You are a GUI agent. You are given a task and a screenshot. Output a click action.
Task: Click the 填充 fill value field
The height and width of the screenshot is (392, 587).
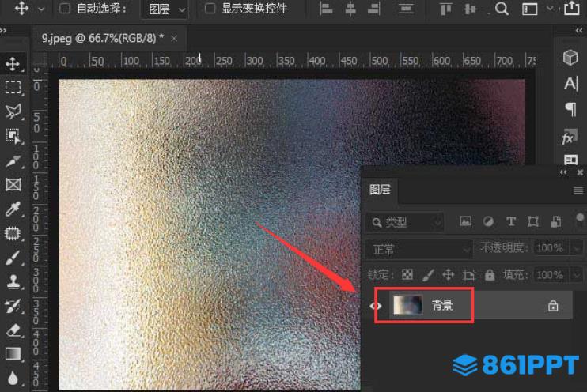(551, 275)
